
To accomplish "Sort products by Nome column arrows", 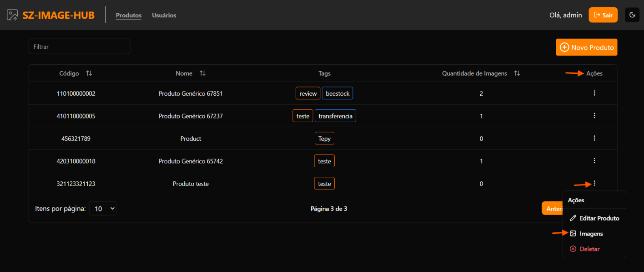I will tap(202, 73).
